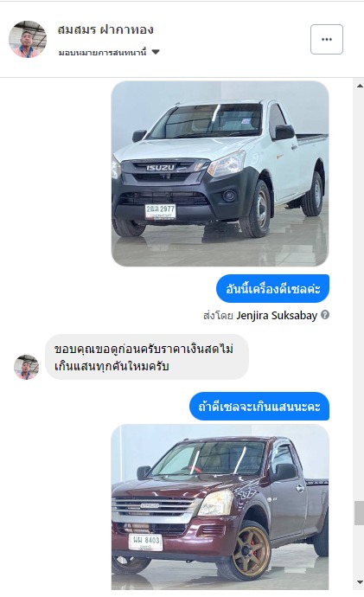View the white Isuzu pickup photo
This screenshot has height=597, width=364.
click(x=220, y=173)
